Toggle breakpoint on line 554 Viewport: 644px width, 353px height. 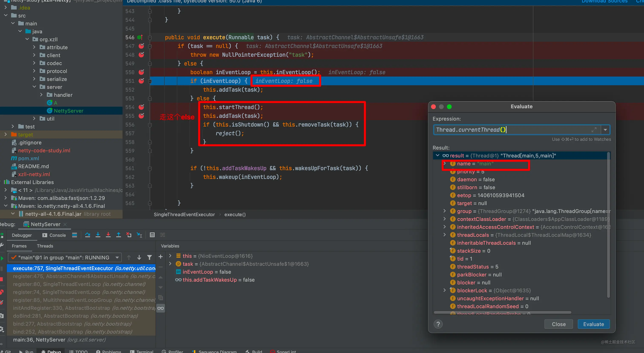pos(141,107)
